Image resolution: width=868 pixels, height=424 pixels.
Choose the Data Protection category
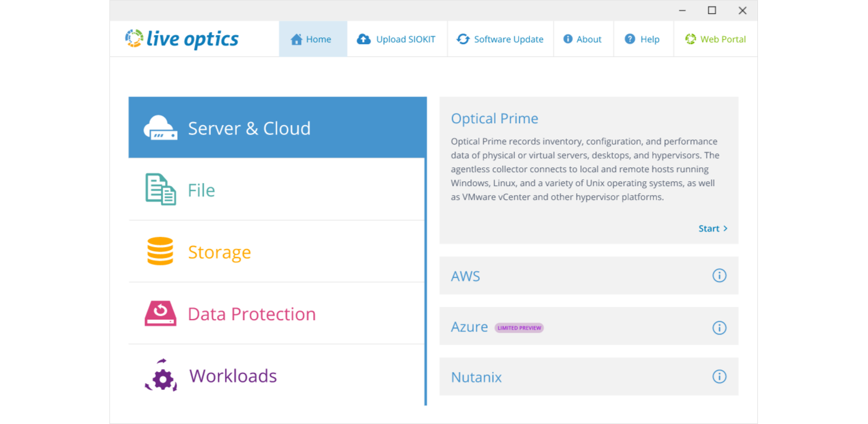coord(277,313)
